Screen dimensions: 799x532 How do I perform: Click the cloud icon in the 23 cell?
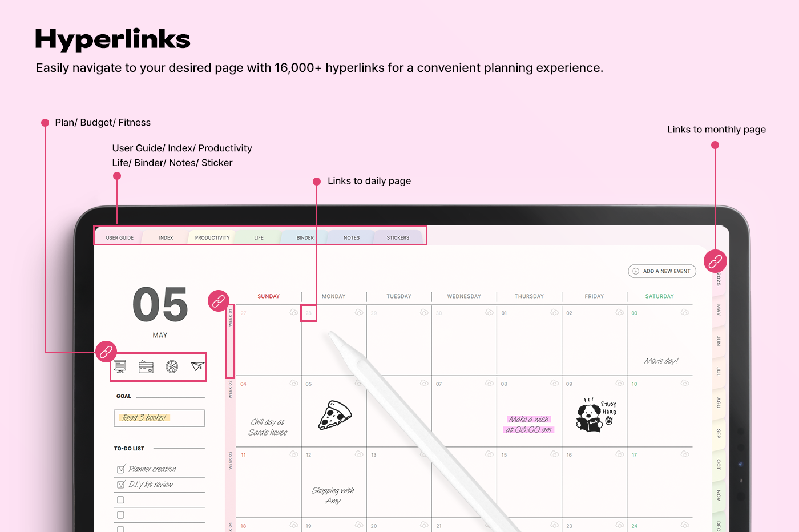coord(619,525)
